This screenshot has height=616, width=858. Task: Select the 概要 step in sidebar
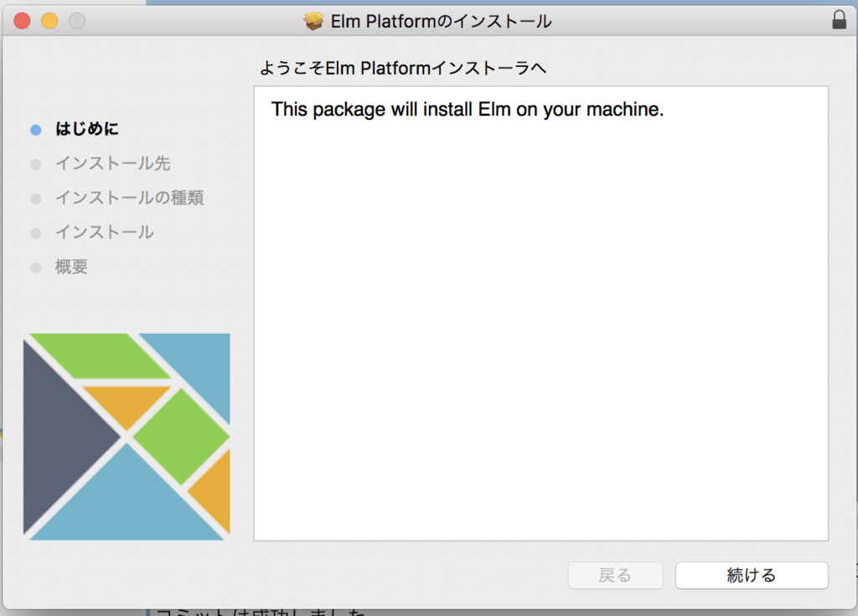72,267
